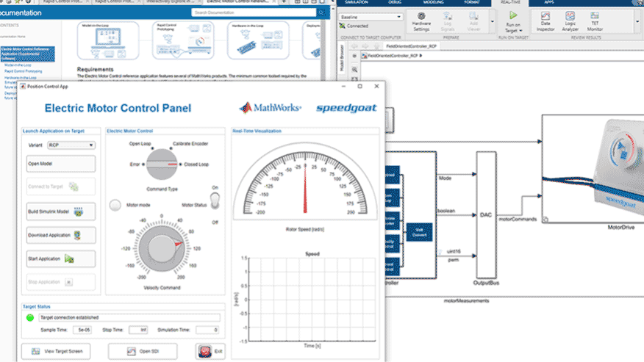Click the View Target Screen monitor icon
Image resolution: width=644 pixels, height=362 pixels.
tap(36, 351)
